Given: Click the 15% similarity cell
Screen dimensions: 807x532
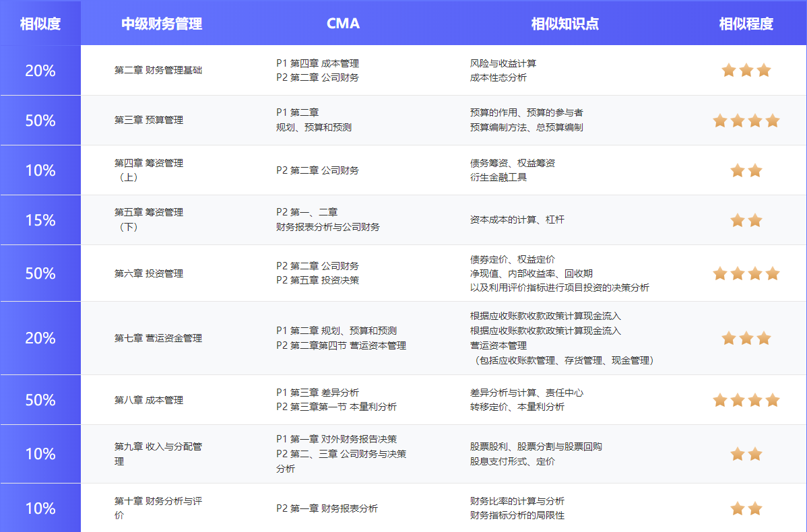Looking at the screenshot, I should (40, 220).
